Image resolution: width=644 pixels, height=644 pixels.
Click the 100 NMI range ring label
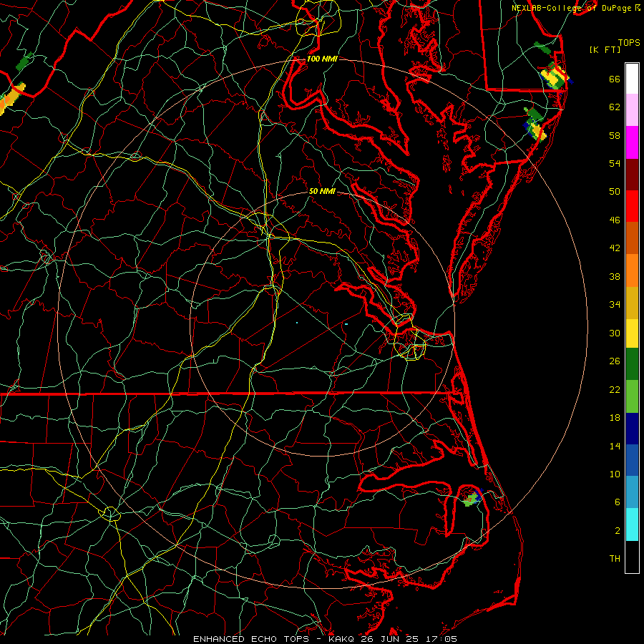click(x=322, y=59)
